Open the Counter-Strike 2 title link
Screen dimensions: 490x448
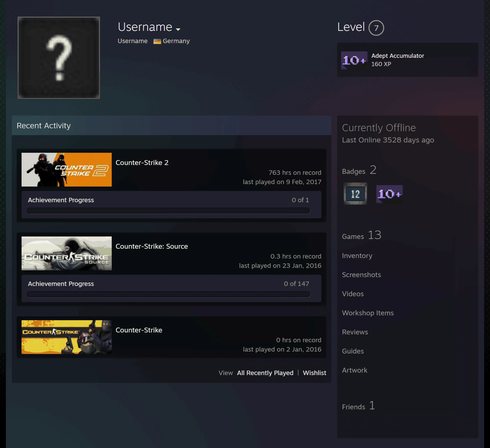point(142,162)
